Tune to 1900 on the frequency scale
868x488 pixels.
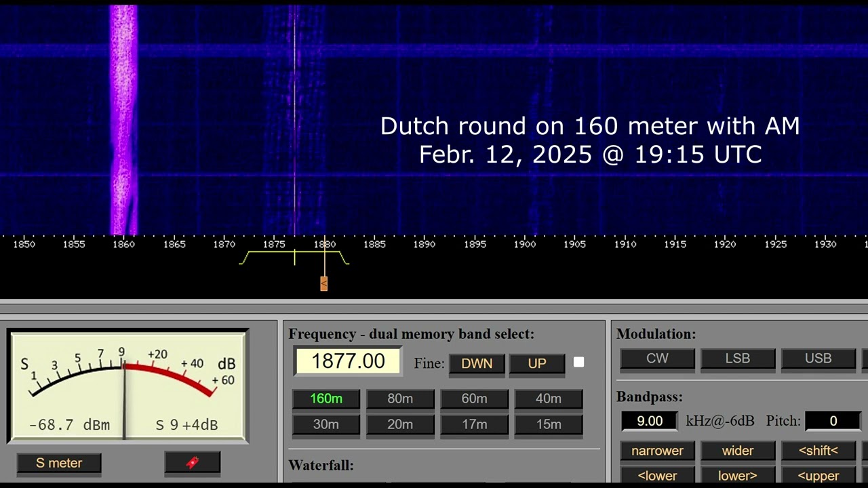point(525,244)
